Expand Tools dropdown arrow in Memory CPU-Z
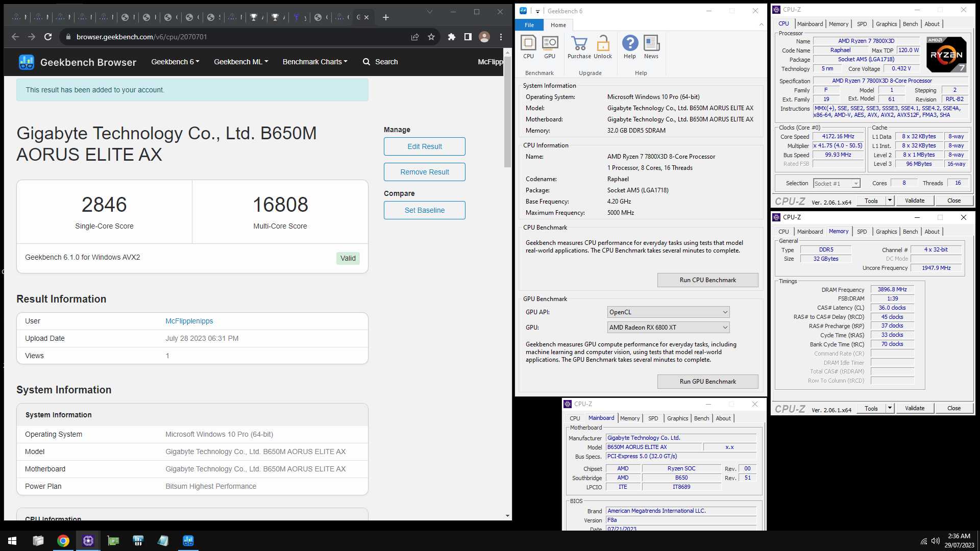The height and width of the screenshot is (551, 980). 890,408
